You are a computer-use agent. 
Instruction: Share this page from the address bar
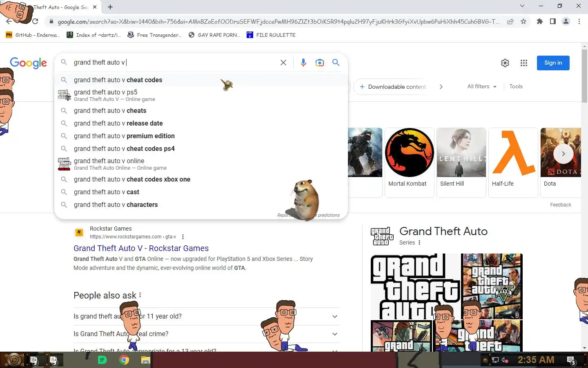pyautogui.click(x=510, y=21)
